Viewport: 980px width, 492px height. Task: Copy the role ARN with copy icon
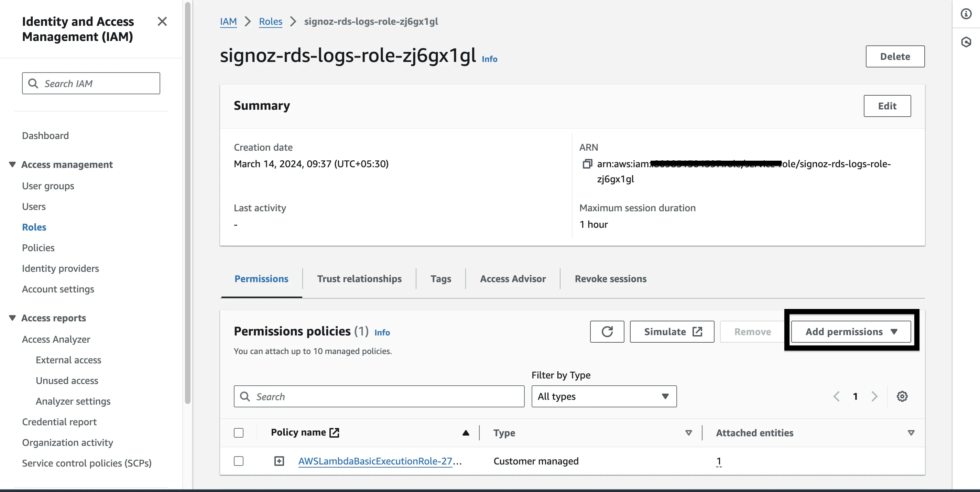point(587,164)
